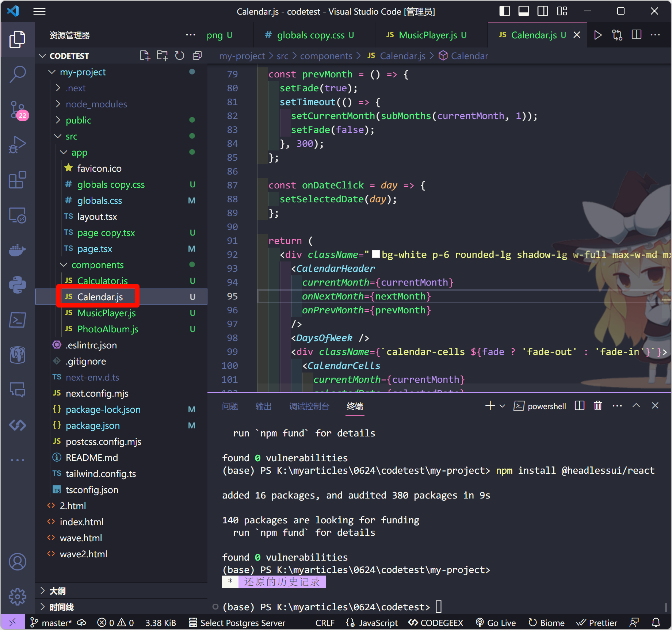The height and width of the screenshot is (630, 672).
Task: Toggle secondary side bar visibility
Action: [543, 11]
